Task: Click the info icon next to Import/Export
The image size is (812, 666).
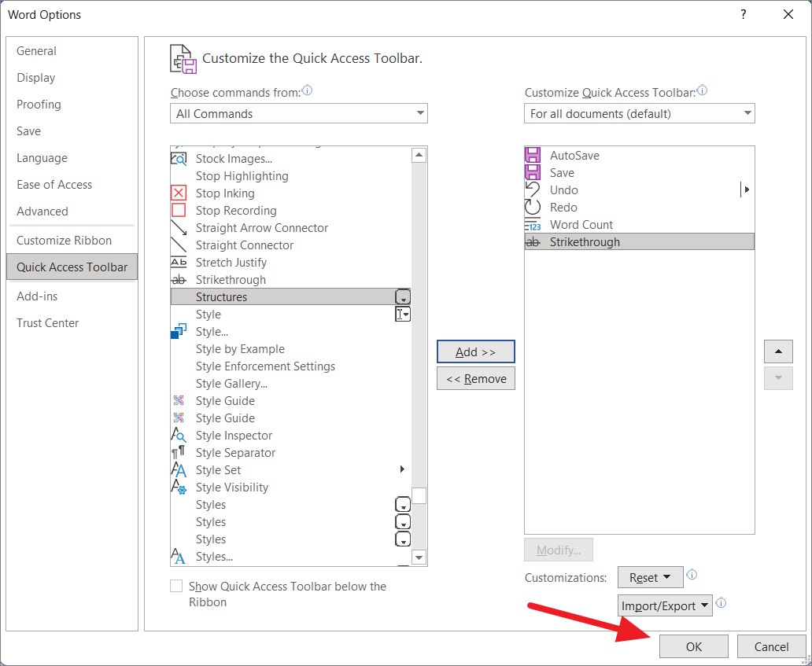Action: click(721, 603)
